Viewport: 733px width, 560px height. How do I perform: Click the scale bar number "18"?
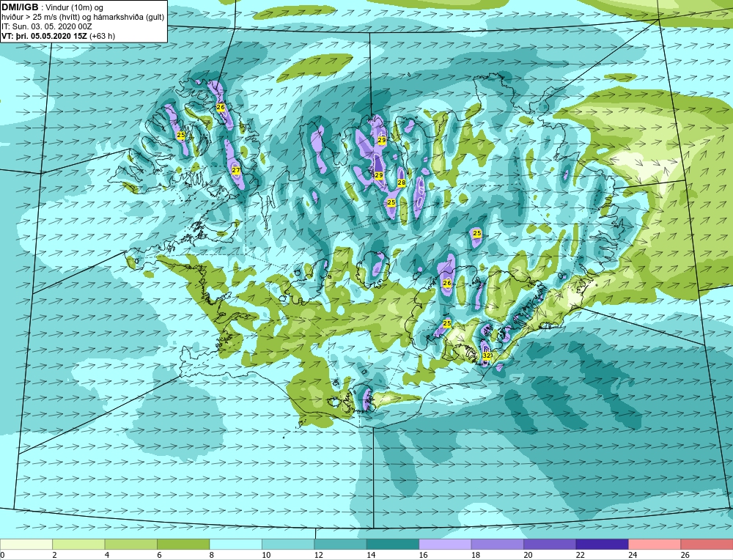(476, 555)
